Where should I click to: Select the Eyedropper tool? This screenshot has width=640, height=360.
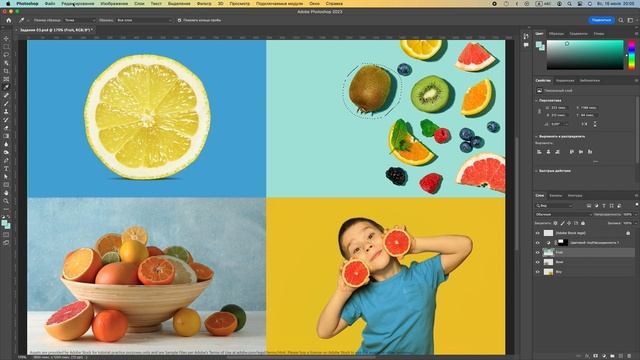click(x=6, y=87)
